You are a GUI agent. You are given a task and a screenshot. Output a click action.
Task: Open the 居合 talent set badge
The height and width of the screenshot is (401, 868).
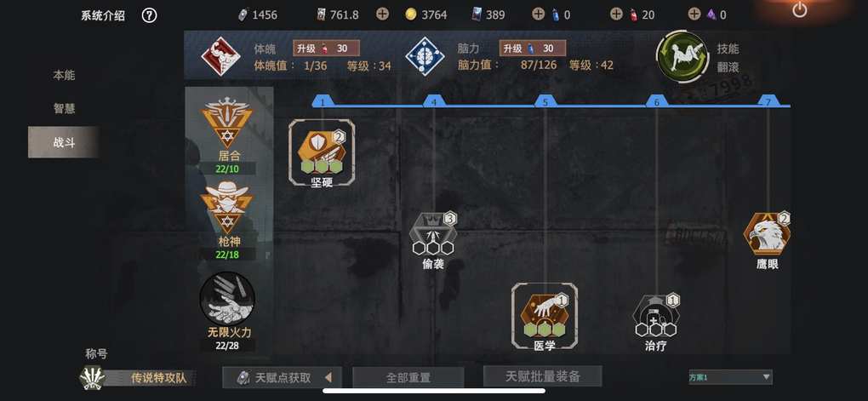pos(227,123)
